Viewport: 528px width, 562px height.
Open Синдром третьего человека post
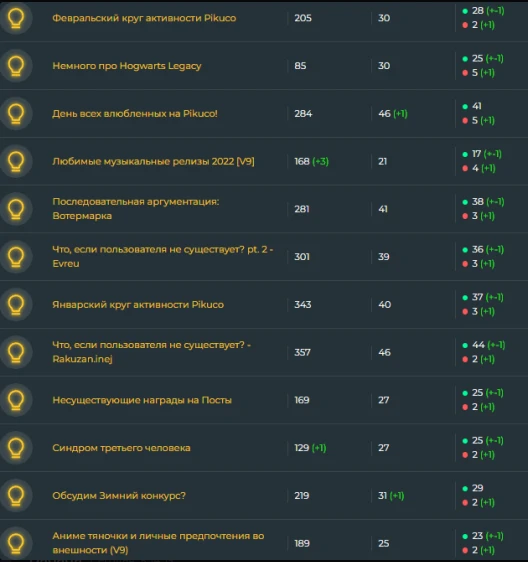(x=121, y=448)
